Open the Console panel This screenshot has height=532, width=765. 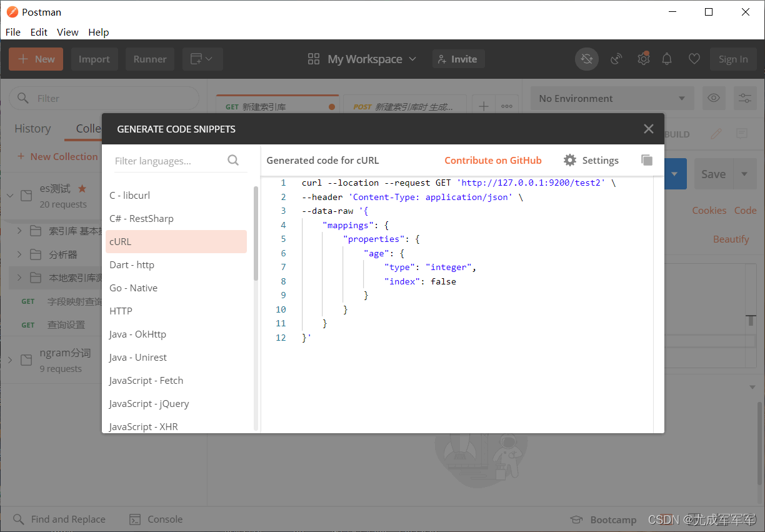pyautogui.click(x=156, y=519)
